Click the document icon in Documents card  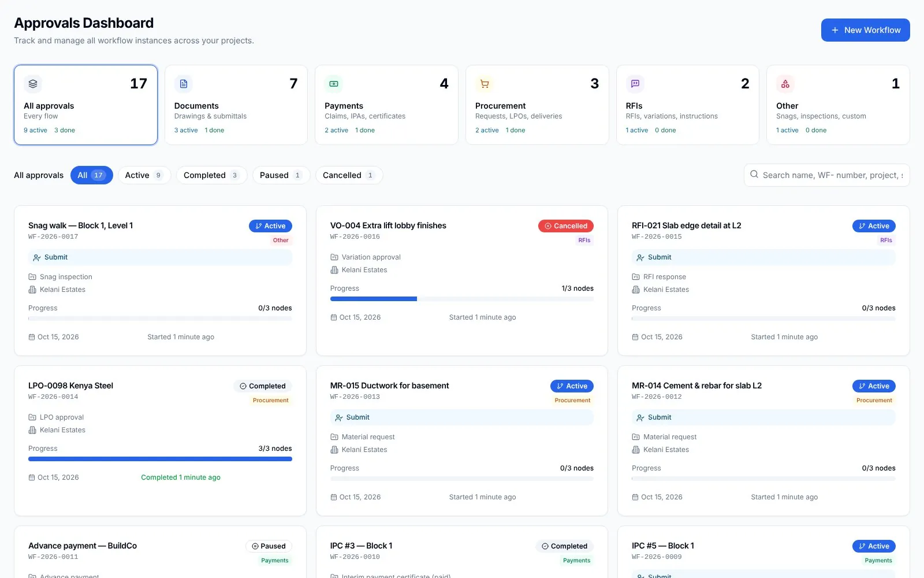coord(184,84)
